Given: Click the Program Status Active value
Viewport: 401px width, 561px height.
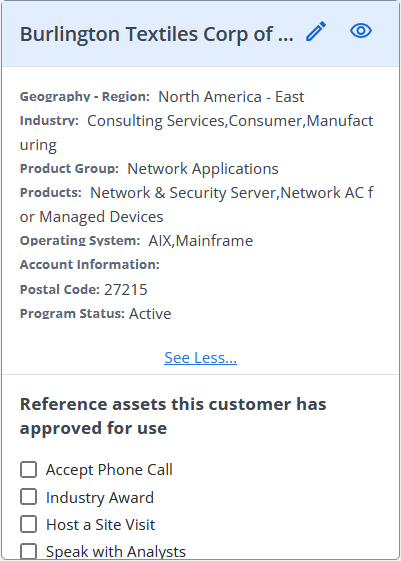Looking at the screenshot, I should point(150,314).
